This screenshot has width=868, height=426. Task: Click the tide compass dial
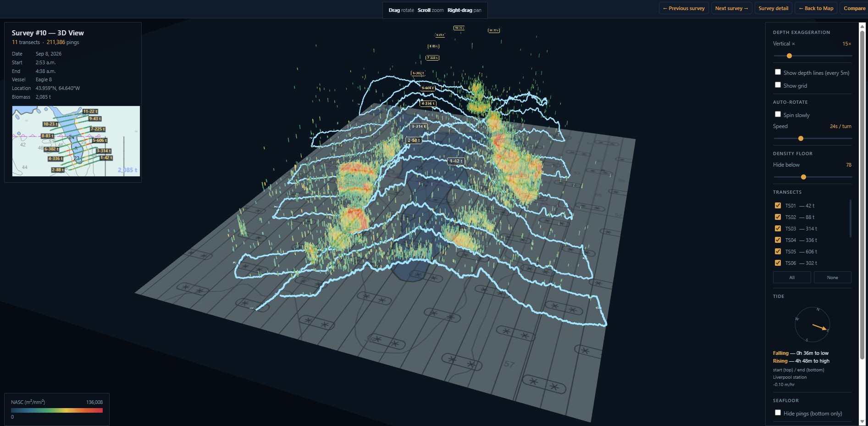[813, 325]
